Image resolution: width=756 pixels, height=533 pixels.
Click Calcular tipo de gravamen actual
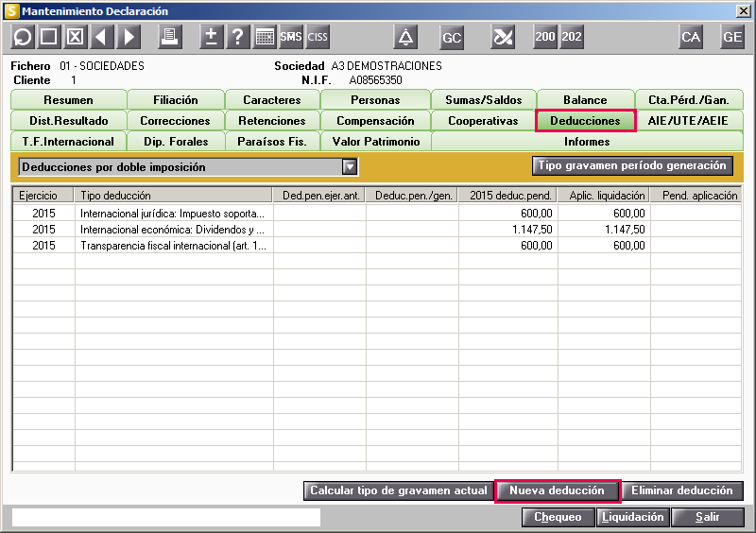point(398,490)
